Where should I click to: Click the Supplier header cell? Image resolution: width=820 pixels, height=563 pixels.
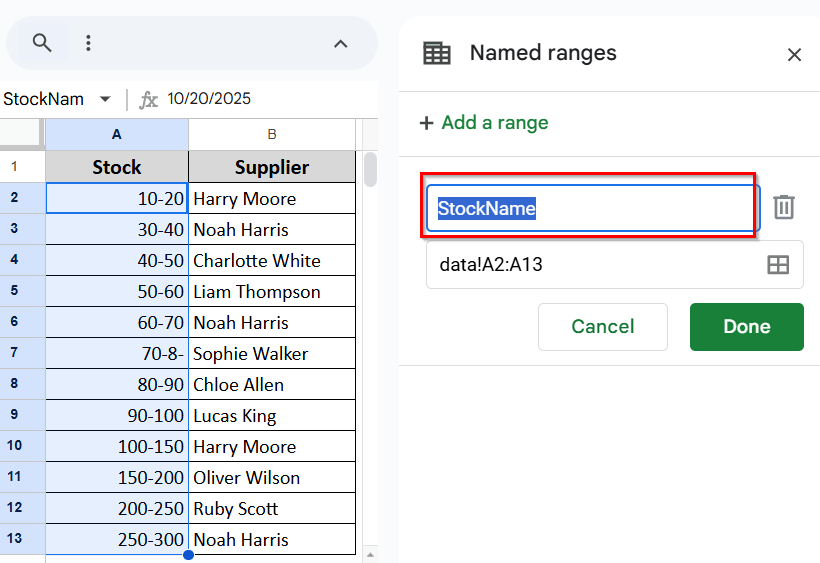click(x=272, y=167)
